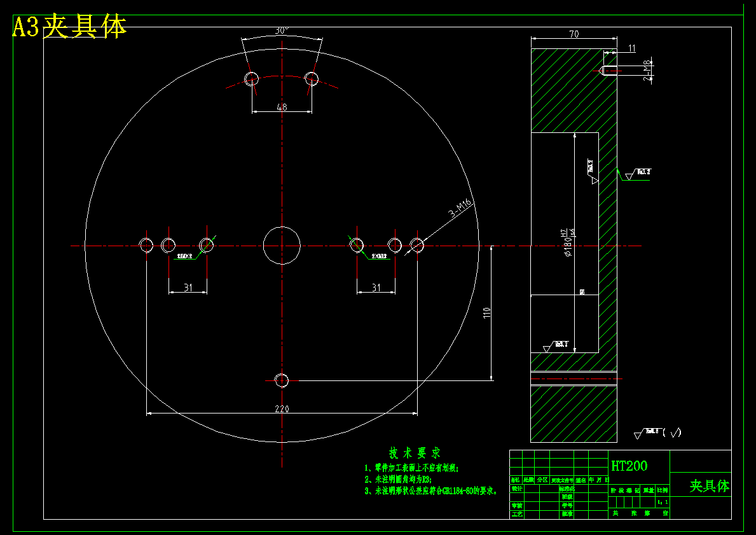Image resolution: width=756 pixels, height=535 pixels.
Task: Click the 31 dimension under the left holes
Action: tap(188, 288)
